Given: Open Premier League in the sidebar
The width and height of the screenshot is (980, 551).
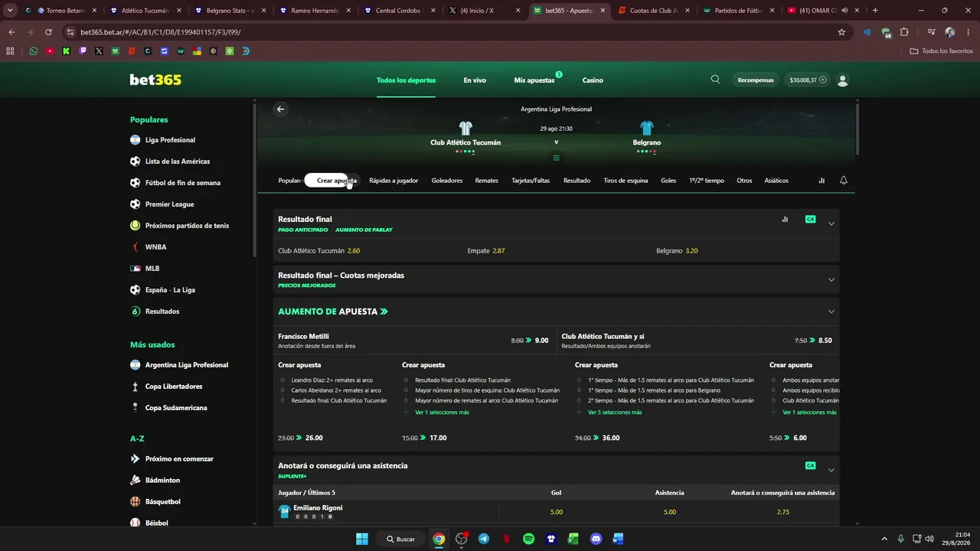Looking at the screenshot, I should click(x=169, y=204).
